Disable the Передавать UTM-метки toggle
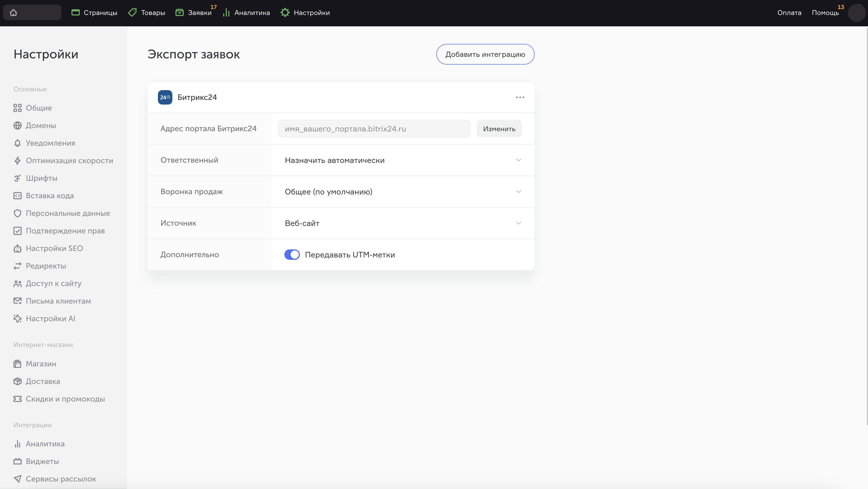This screenshot has width=868, height=489. [x=292, y=255]
